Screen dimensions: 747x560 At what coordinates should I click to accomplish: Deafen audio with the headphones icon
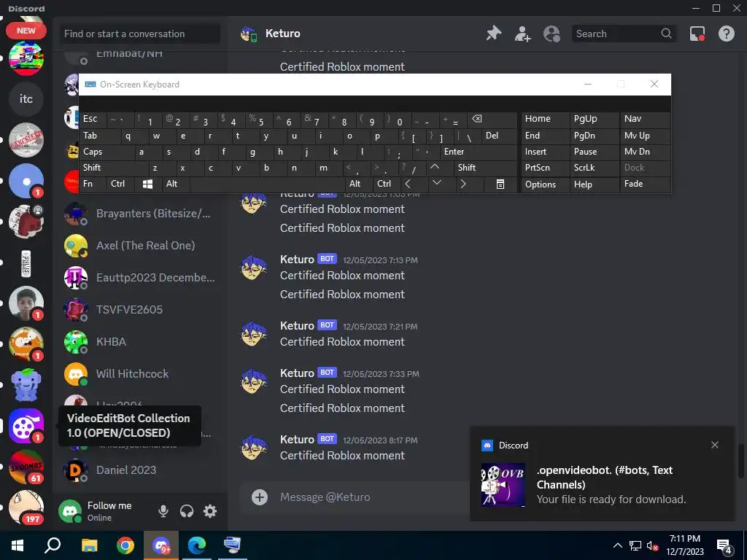coord(186,511)
